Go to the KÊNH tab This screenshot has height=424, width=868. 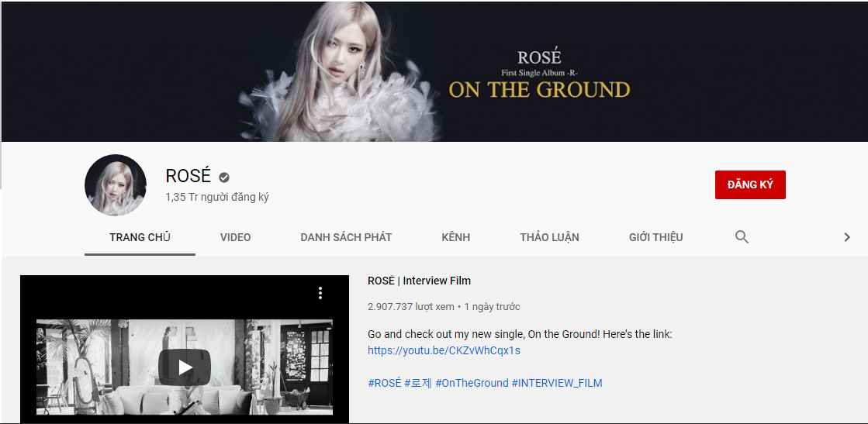pos(456,237)
